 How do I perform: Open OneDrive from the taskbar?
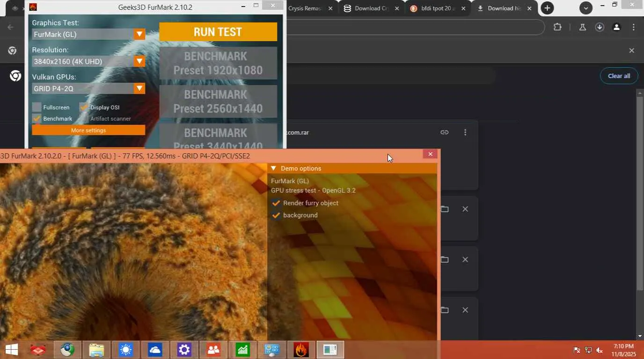pyautogui.click(x=154, y=350)
